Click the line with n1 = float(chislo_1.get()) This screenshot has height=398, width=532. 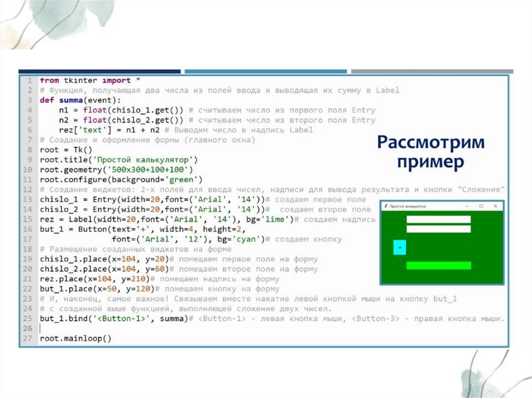[217, 110]
